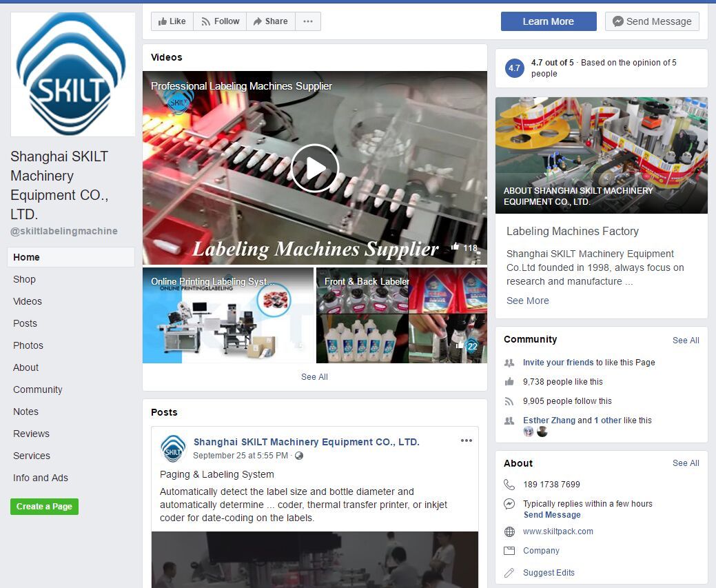Open the post video preview image
This screenshot has height=588, width=716.
coord(315,560)
